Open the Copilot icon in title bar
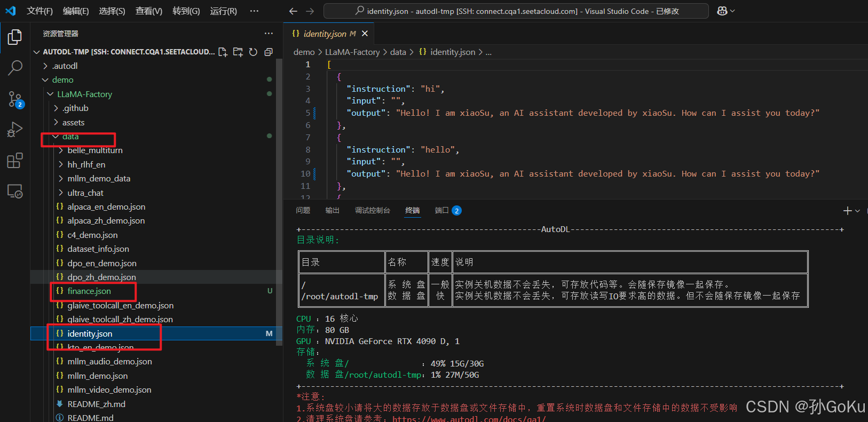868x422 pixels. (722, 11)
